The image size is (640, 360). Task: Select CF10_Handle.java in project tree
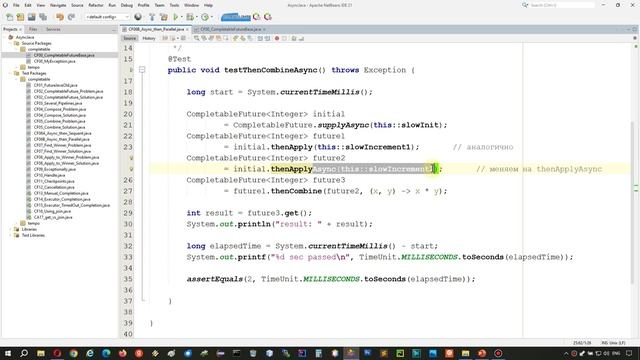49,176
